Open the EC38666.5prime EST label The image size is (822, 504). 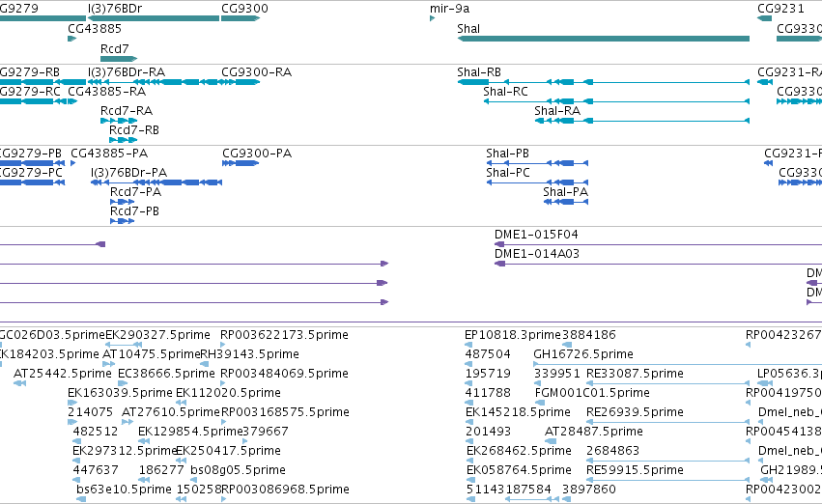pyautogui.click(x=167, y=374)
